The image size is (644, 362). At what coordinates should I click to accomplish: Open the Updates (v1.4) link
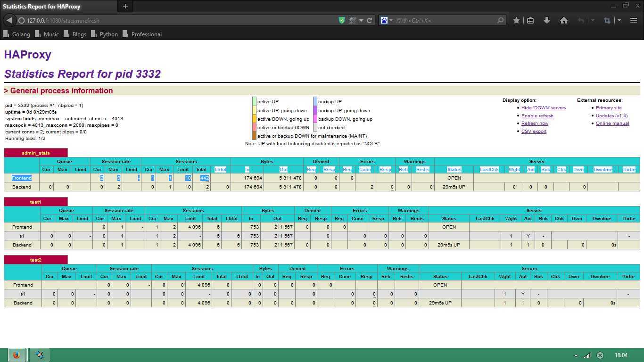pos(611,116)
